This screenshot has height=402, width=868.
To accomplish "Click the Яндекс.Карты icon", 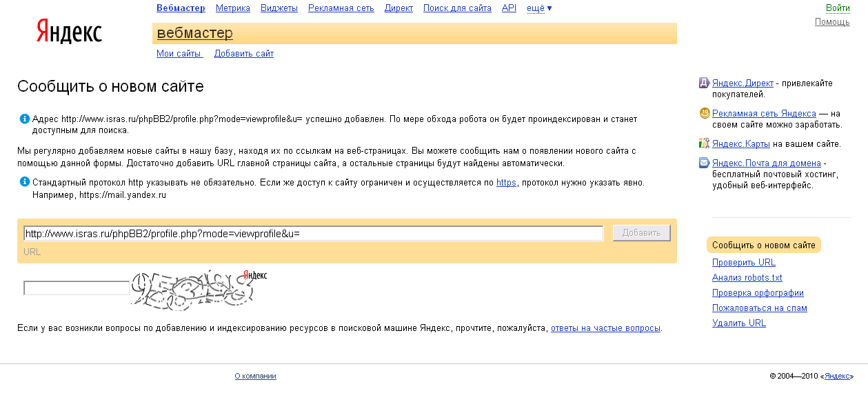I will (704, 143).
